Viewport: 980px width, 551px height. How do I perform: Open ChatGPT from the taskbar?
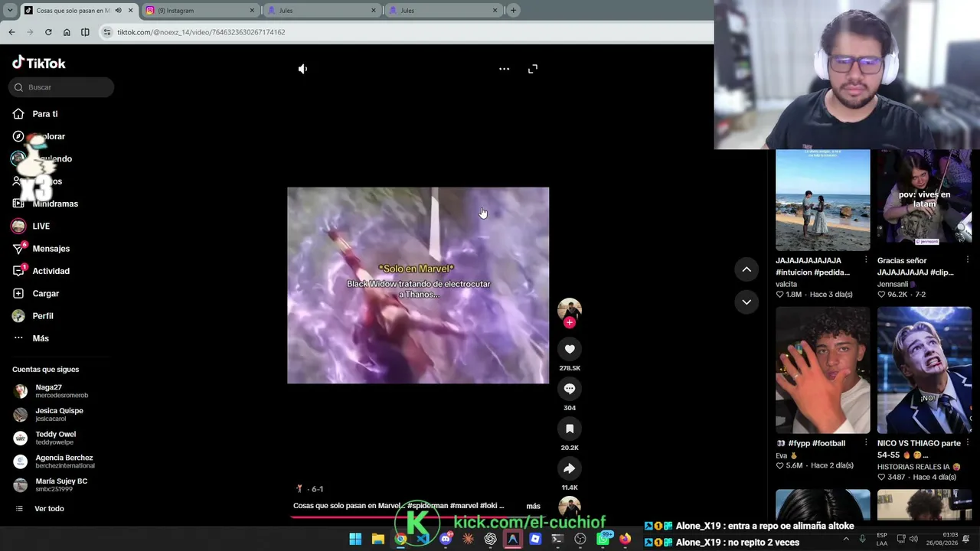point(490,539)
